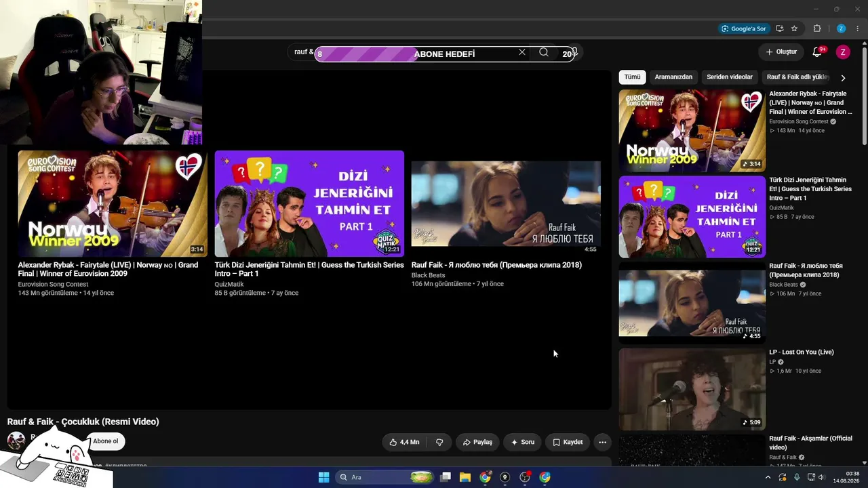Open end-screen title Alexander Rybak - Fairytale
868x488 pixels.
click(x=108, y=269)
